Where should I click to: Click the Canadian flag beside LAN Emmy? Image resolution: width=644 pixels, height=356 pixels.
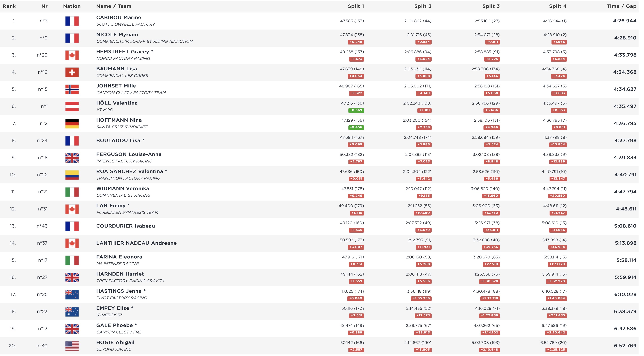(72, 209)
